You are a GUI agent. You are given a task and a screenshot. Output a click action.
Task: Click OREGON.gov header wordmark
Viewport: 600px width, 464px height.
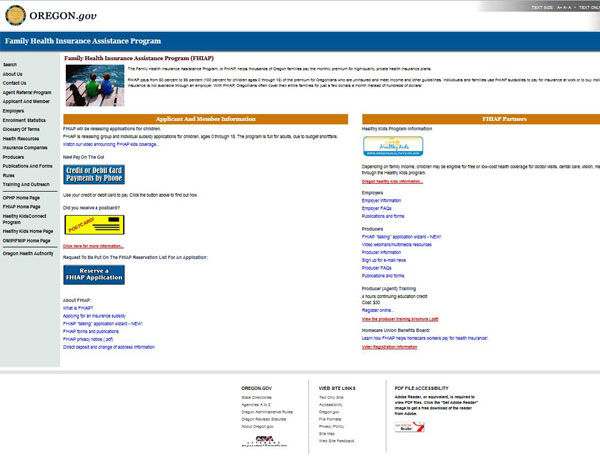[x=63, y=16]
